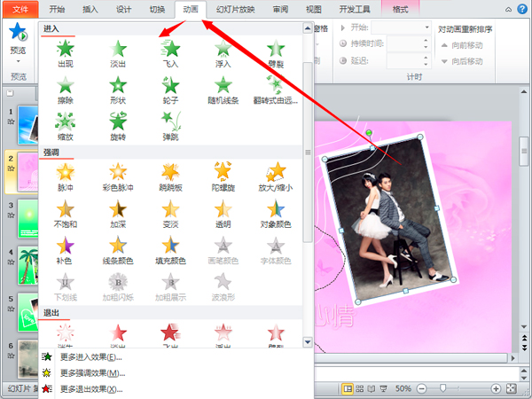This screenshot has height=399, width=532.
Task: Select slide 1 thumbnail
Action: (x=27, y=124)
